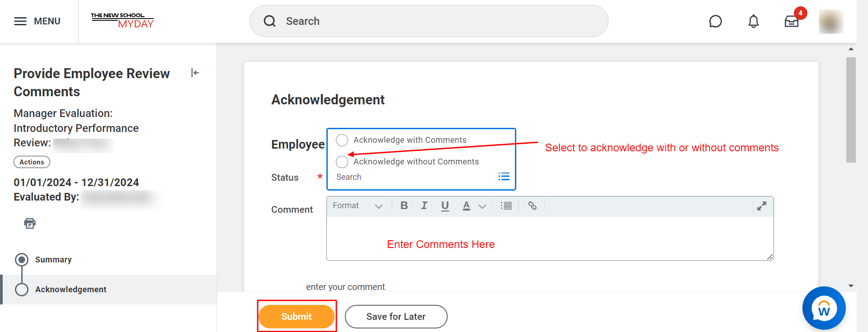Click the text color A swatch
Screen dimensions: 868x332
pyautogui.click(x=466, y=206)
